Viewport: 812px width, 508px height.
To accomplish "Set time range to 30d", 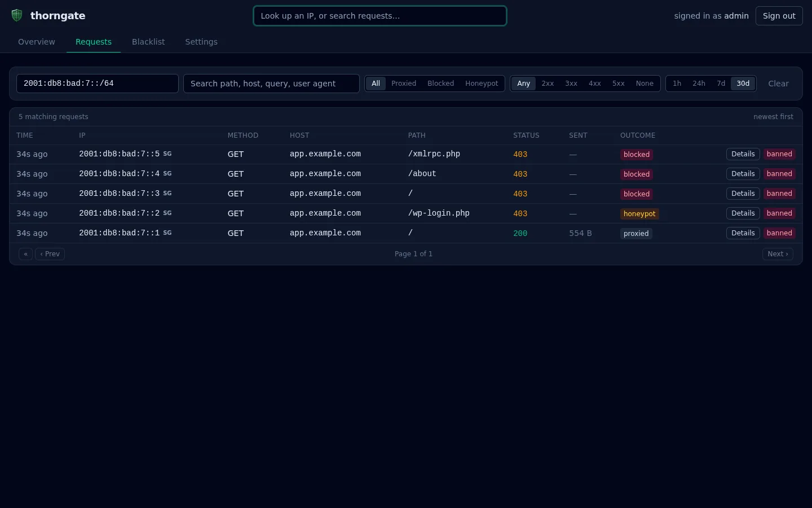I will tap(743, 84).
